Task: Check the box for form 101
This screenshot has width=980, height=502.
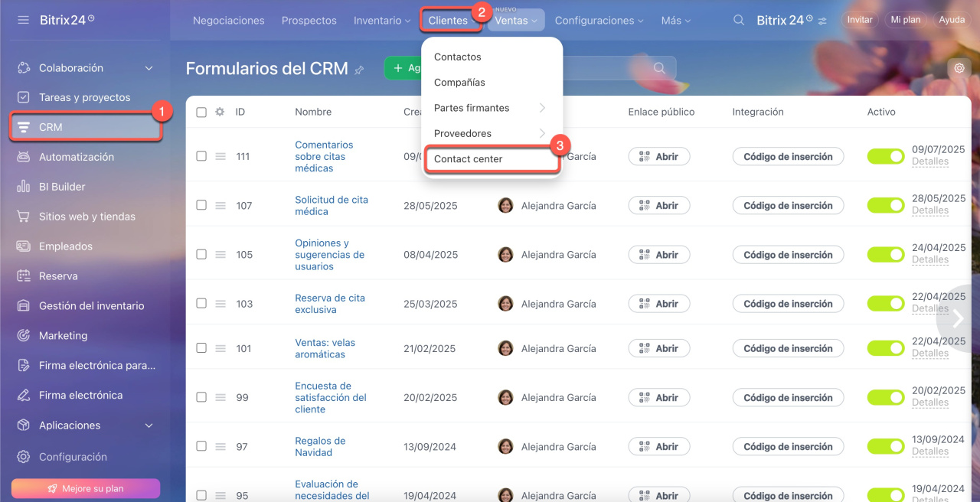Action: coord(201,348)
